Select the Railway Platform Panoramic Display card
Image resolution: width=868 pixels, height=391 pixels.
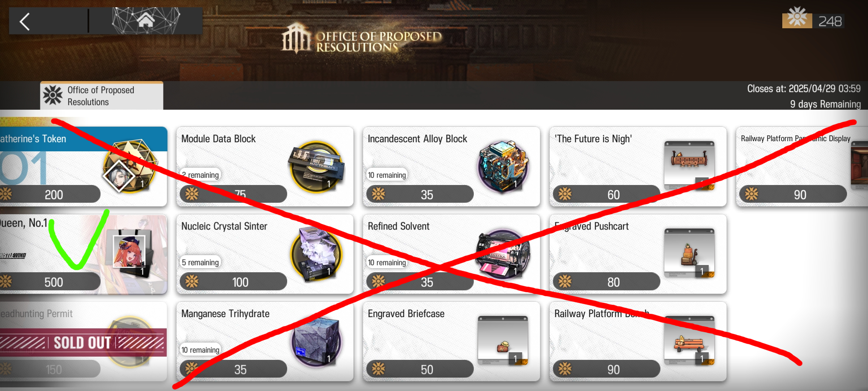(x=802, y=167)
